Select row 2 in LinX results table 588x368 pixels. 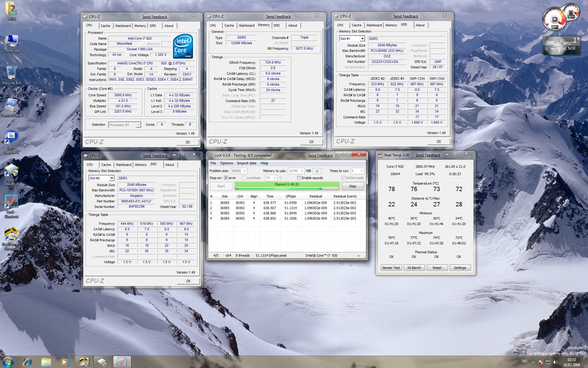pos(287,208)
